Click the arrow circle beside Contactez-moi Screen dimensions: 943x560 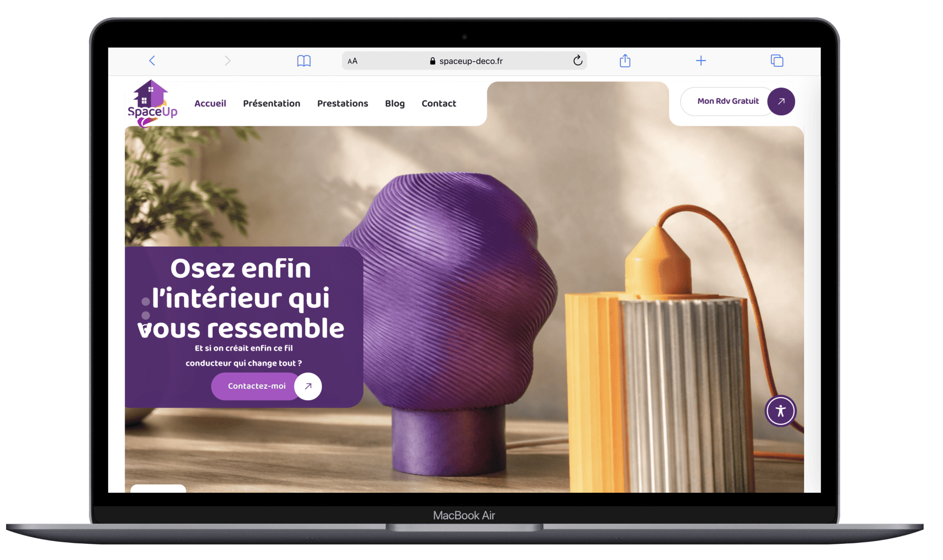tap(308, 386)
